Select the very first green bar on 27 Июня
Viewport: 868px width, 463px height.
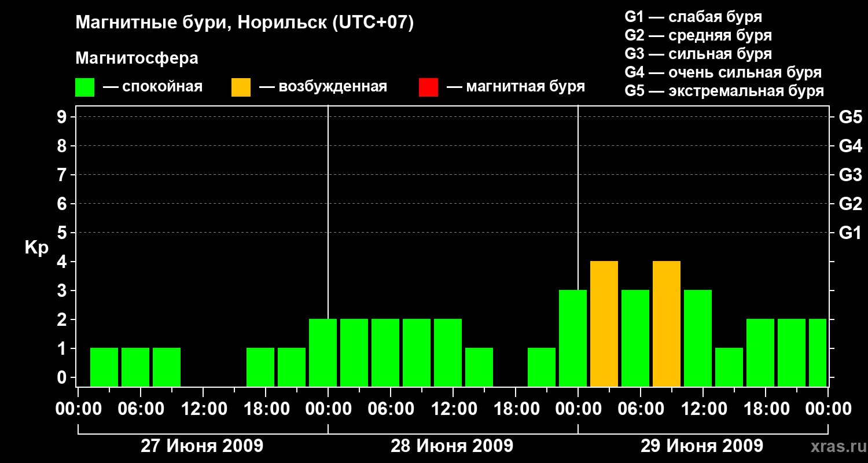104,367
